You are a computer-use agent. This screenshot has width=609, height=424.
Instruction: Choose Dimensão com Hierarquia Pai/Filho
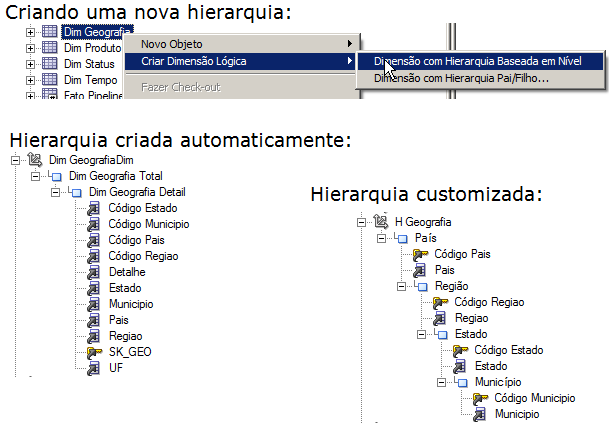(x=461, y=77)
